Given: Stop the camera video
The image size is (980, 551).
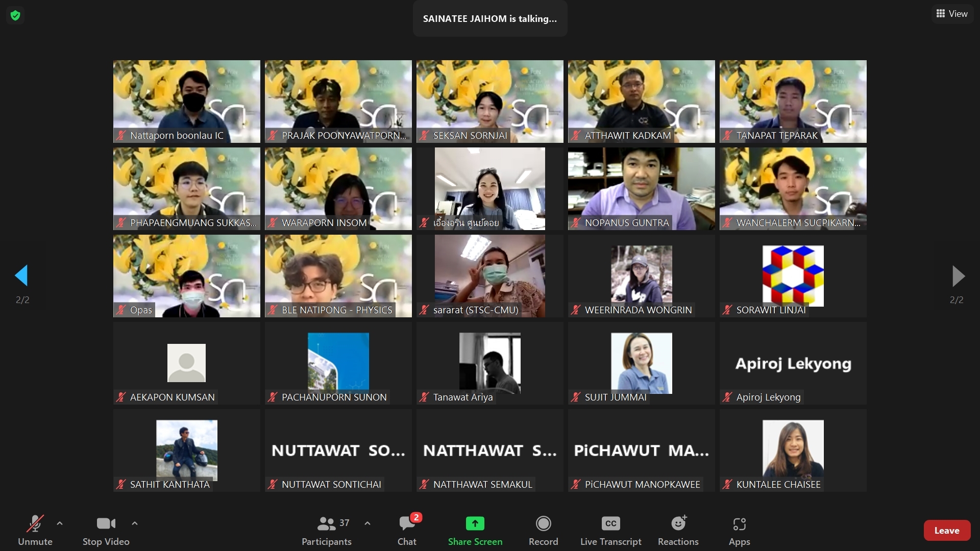Looking at the screenshot, I should (106, 523).
